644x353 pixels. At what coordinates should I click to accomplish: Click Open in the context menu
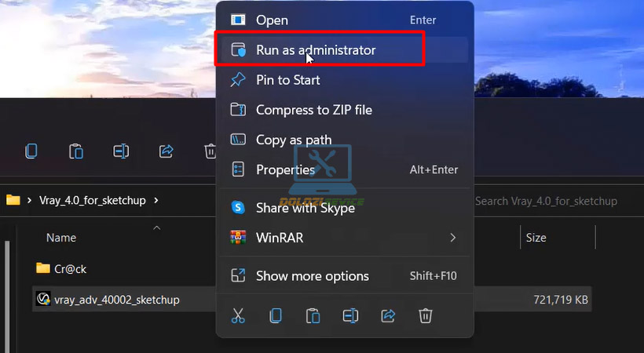344,20
